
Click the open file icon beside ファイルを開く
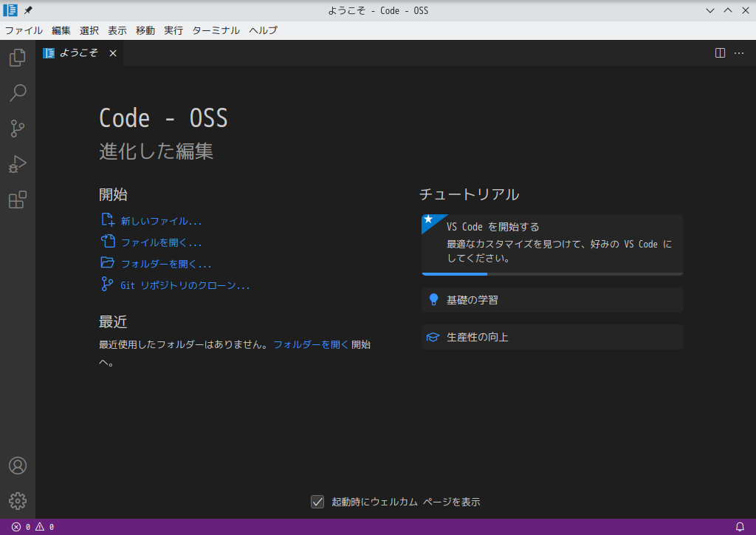tap(108, 241)
